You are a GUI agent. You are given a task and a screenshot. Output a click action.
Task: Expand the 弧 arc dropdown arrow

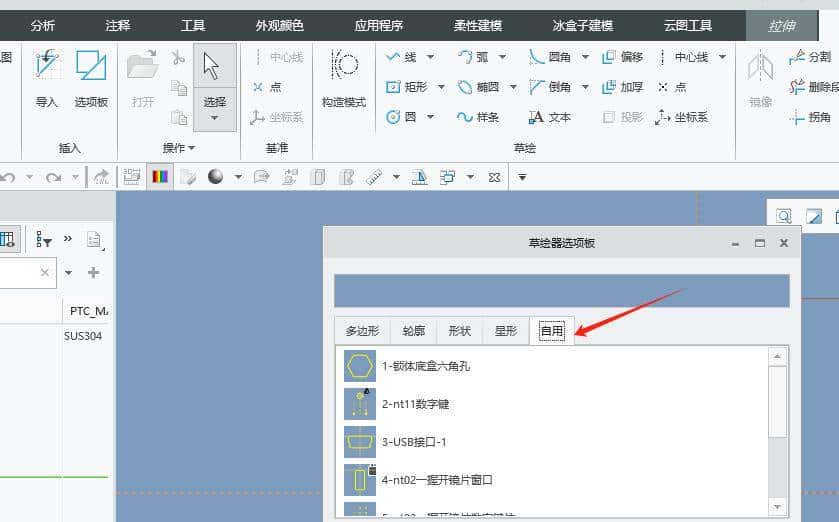tap(502, 57)
